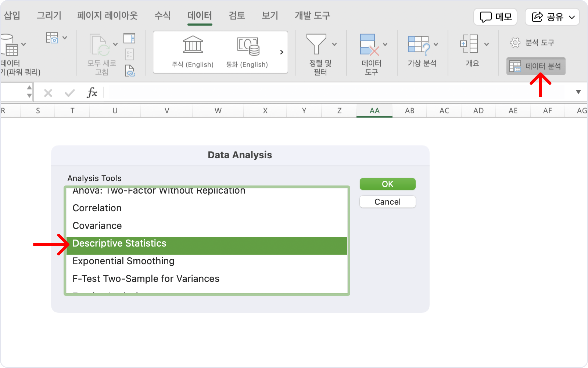This screenshot has height=368, width=588.
Task: Click the edit workbook links icon
Action: pos(130,71)
